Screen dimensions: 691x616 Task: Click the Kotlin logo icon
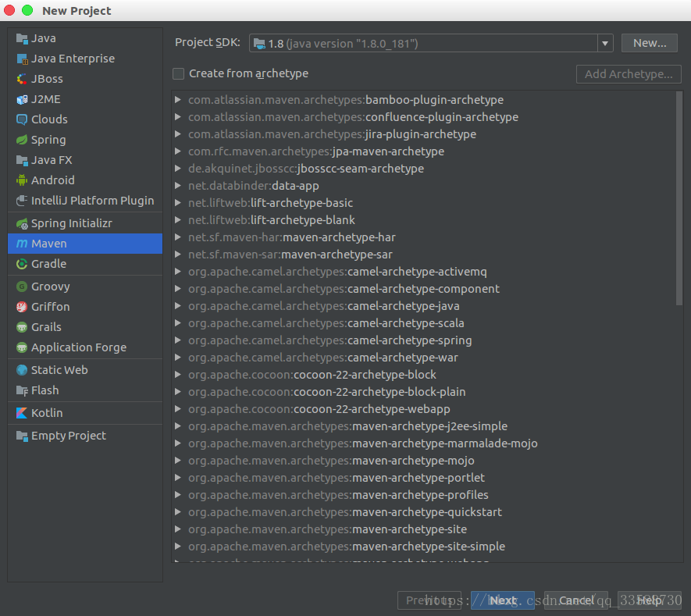pos(22,413)
